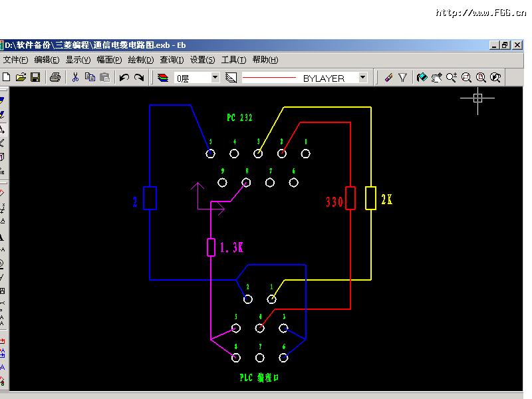532x399 pixels.
Task: Click the New file icon
Action: [7, 77]
